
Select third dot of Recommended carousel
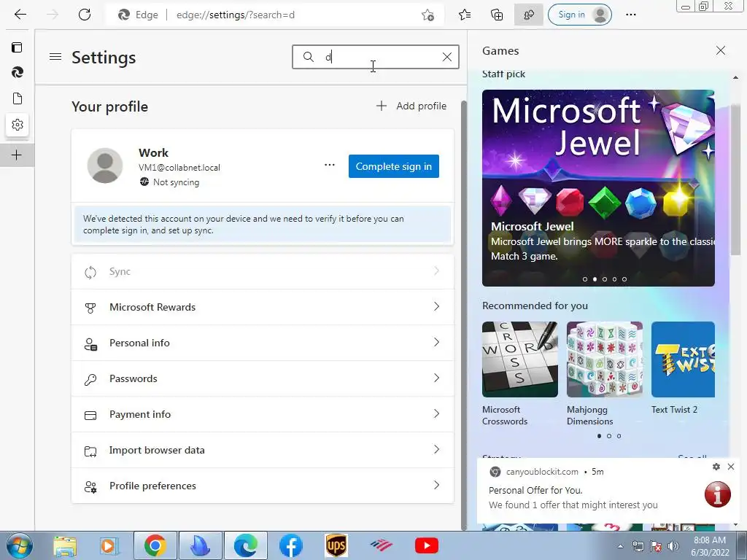click(x=619, y=436)
